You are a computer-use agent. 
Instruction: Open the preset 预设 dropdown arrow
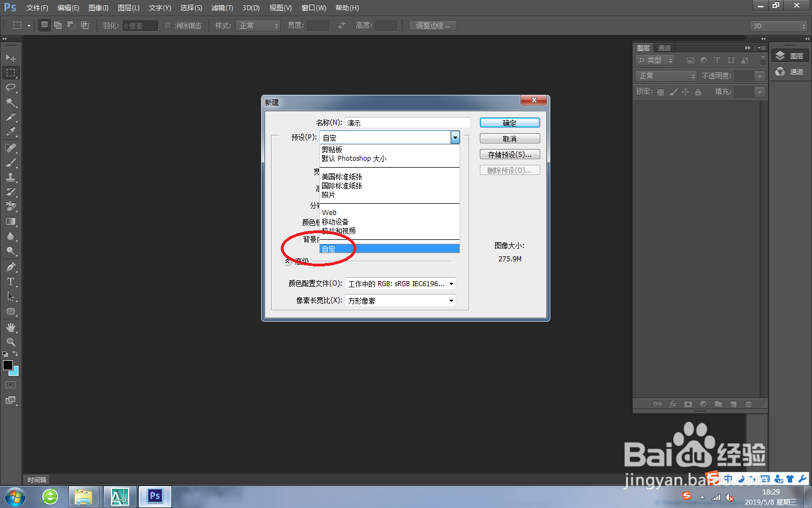pyautogui.click(x=455, y=137)
